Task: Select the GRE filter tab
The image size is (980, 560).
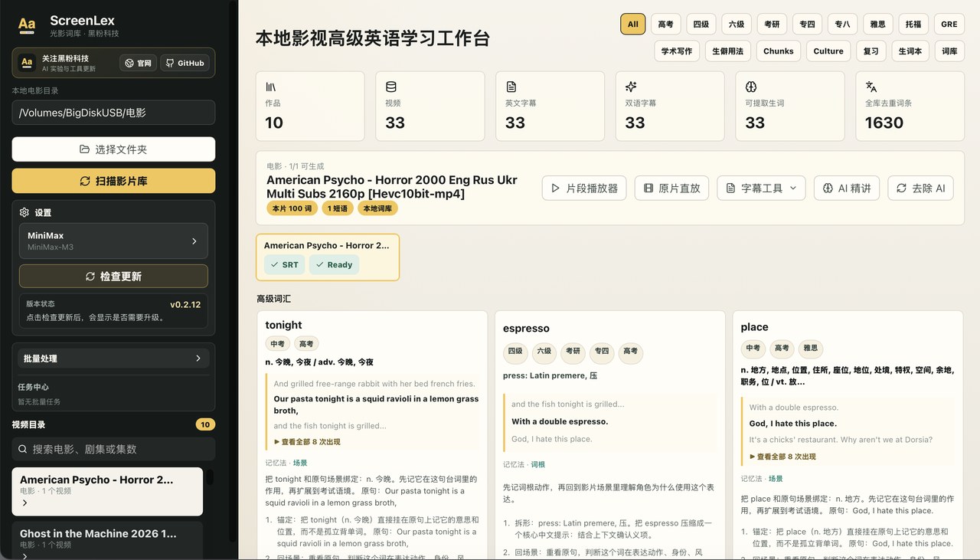Action: pyautogui.click(x=949, y=24)
